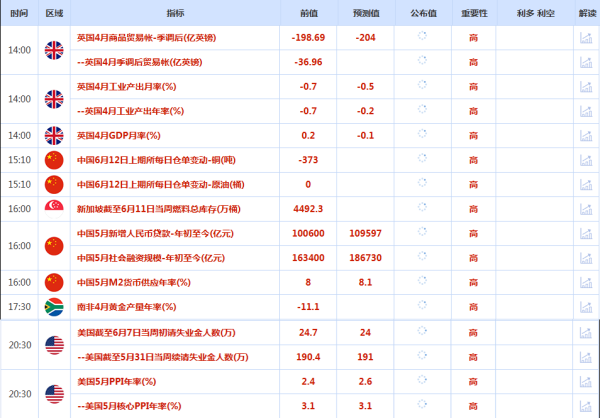
Task: Click the 前值 column header
Action: tap(308, 13)
